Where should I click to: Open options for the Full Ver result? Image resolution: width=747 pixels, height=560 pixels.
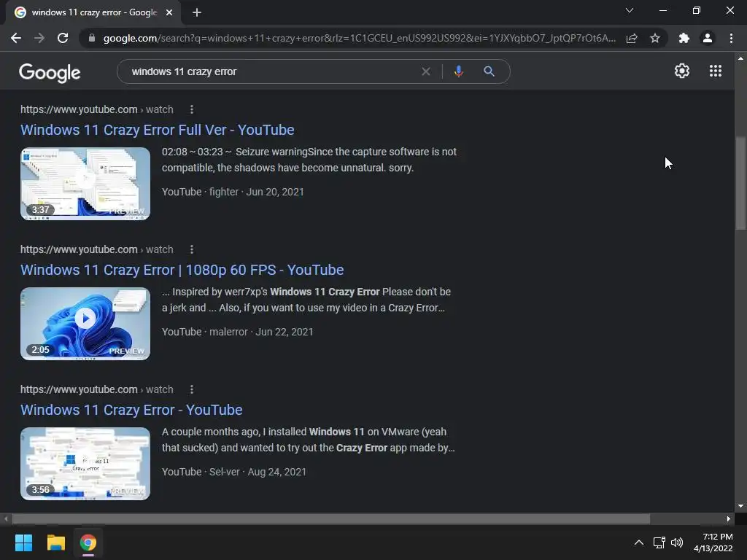point(192,109)
